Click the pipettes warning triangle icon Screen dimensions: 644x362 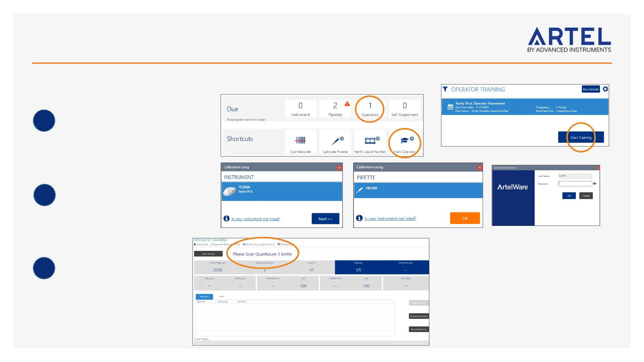point(347,104)
